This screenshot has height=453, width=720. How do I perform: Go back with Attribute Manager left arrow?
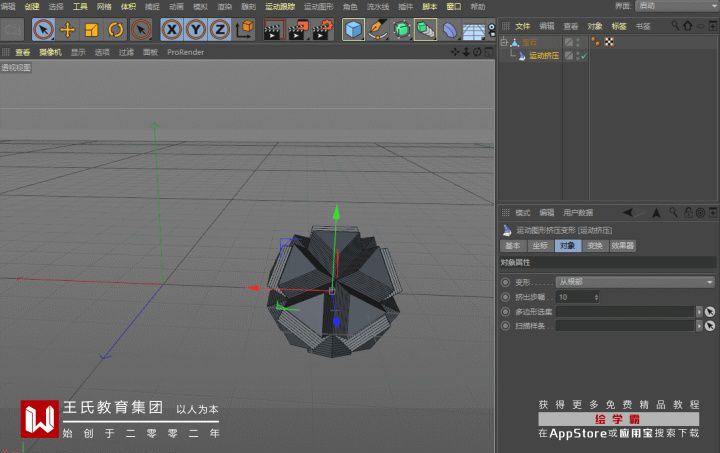(628, 212)
